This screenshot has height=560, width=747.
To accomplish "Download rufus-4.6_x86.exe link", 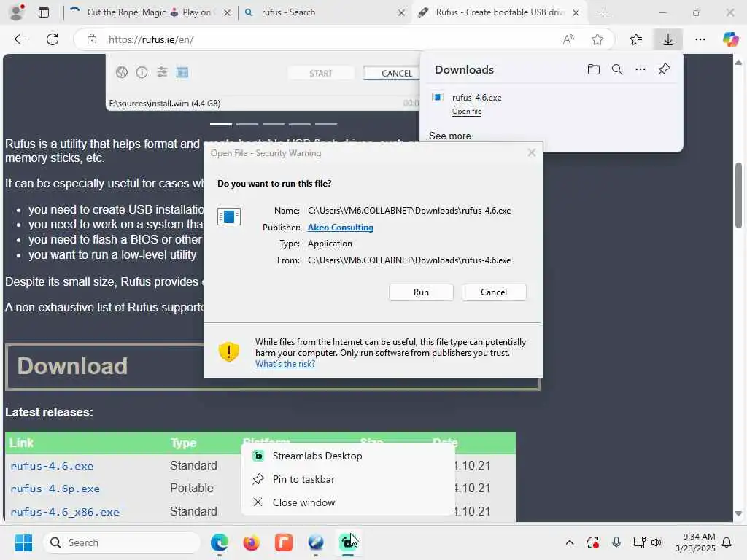I will click(x=65, y=513).
